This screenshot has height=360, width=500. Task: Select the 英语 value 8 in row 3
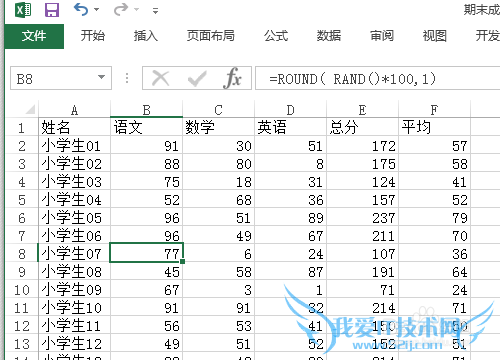(x=290, y=163)
